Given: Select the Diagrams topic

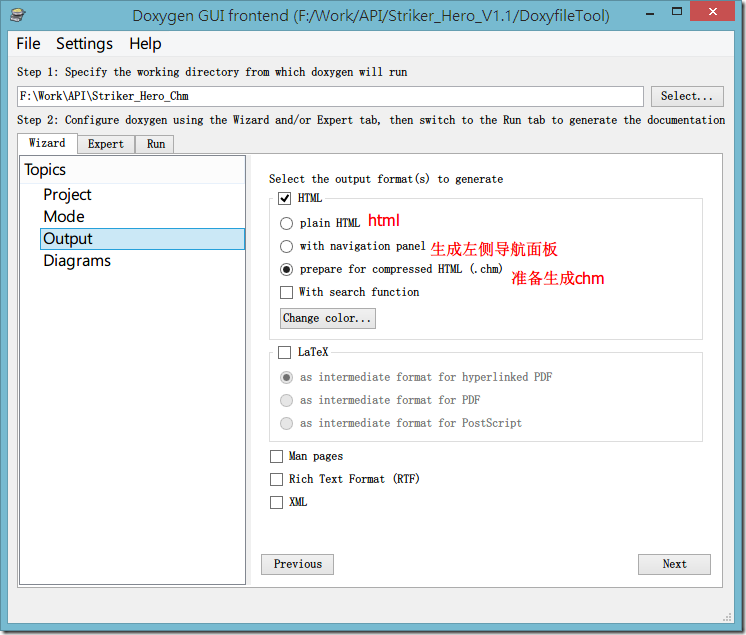Looking at the screenshot, I should tap(77, 261).
